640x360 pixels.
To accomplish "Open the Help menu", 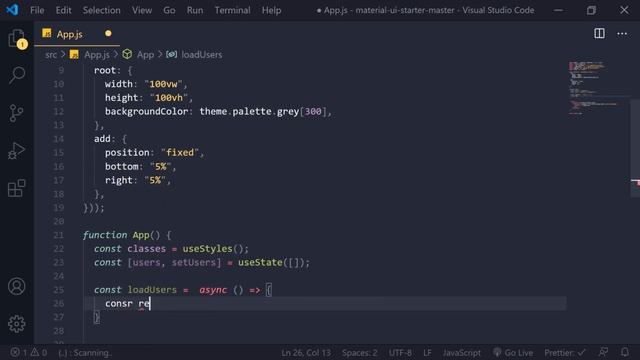I will (271, 10).
